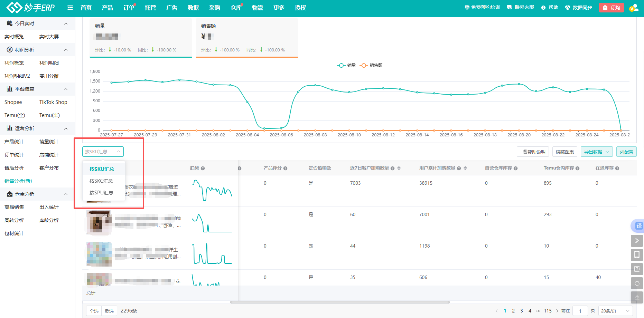Click the user avatar icon

click(633, 8)
